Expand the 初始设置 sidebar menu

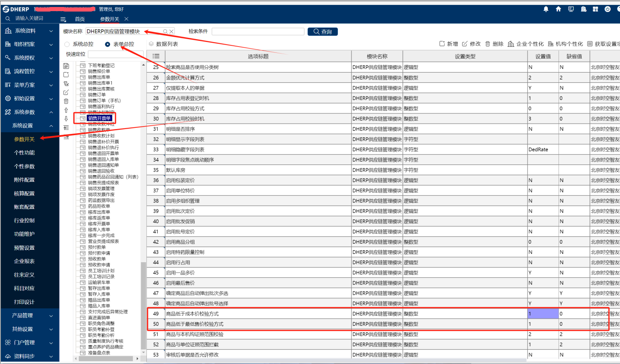coord(29,99)
